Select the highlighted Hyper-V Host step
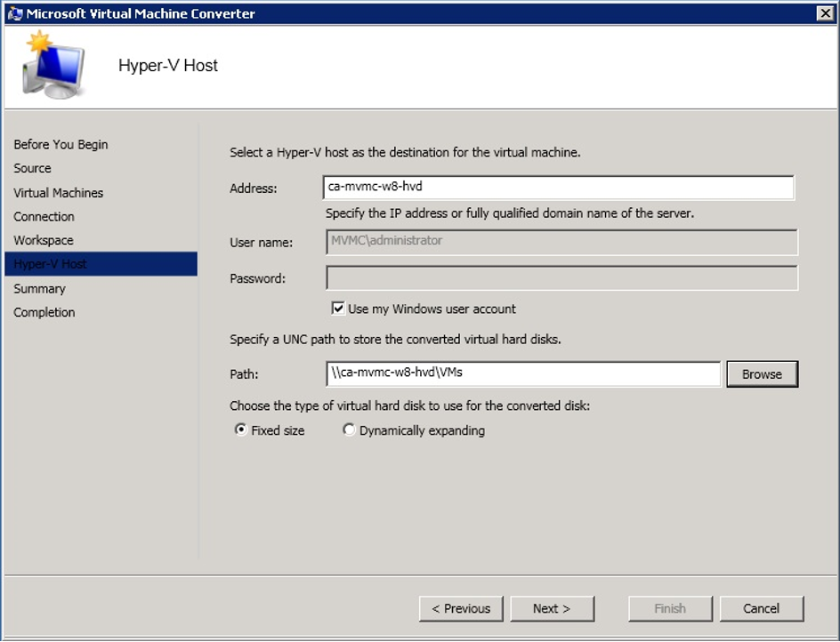 [x=51, y=264]
